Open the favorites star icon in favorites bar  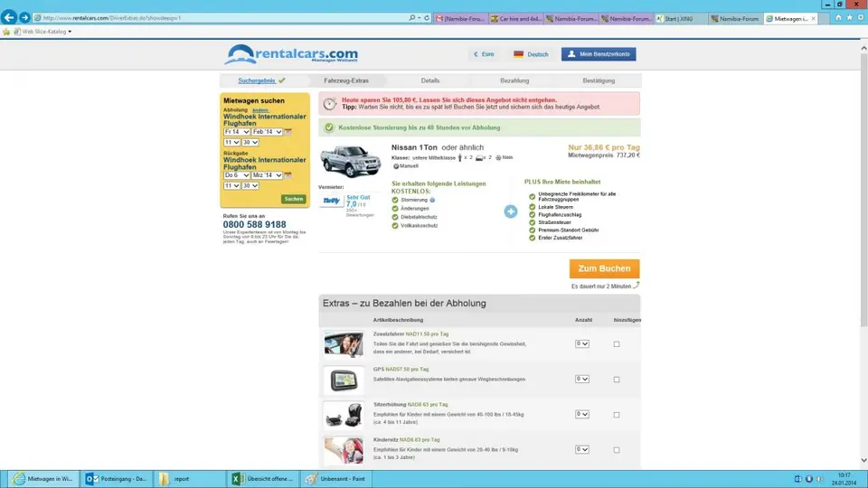(x=6, y=32)
